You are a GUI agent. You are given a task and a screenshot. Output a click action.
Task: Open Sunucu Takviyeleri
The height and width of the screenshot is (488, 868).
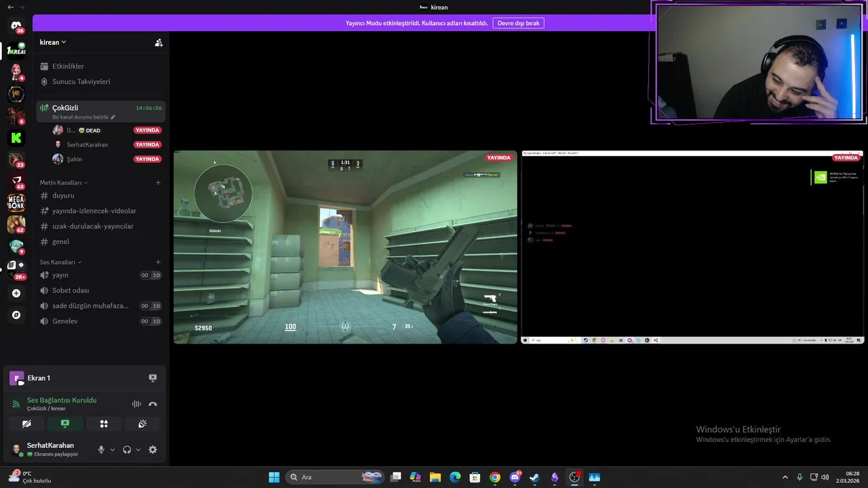tap(100, 81)
